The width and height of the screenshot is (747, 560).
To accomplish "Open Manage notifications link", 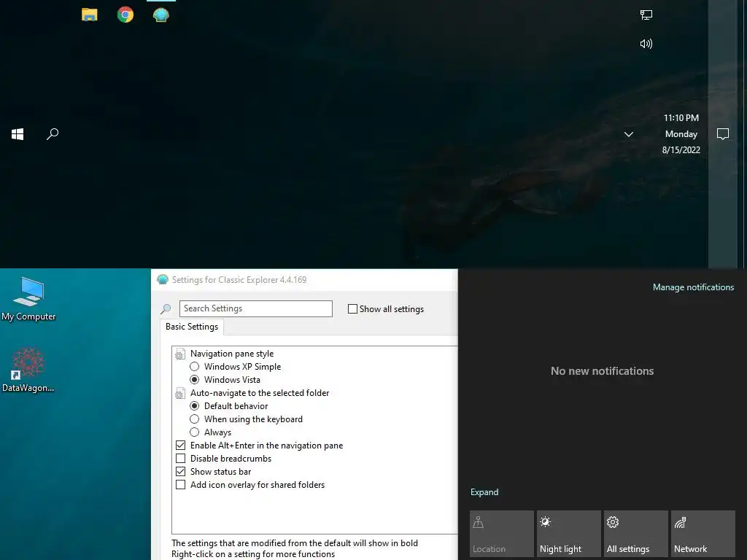I will point(693,287).
